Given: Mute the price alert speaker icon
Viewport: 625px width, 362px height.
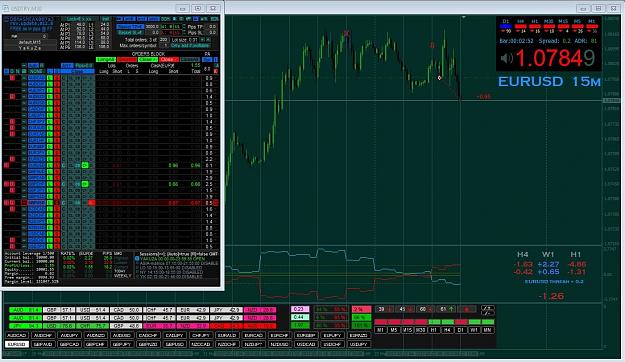Looking at the screenshot, I should point(506,59).
